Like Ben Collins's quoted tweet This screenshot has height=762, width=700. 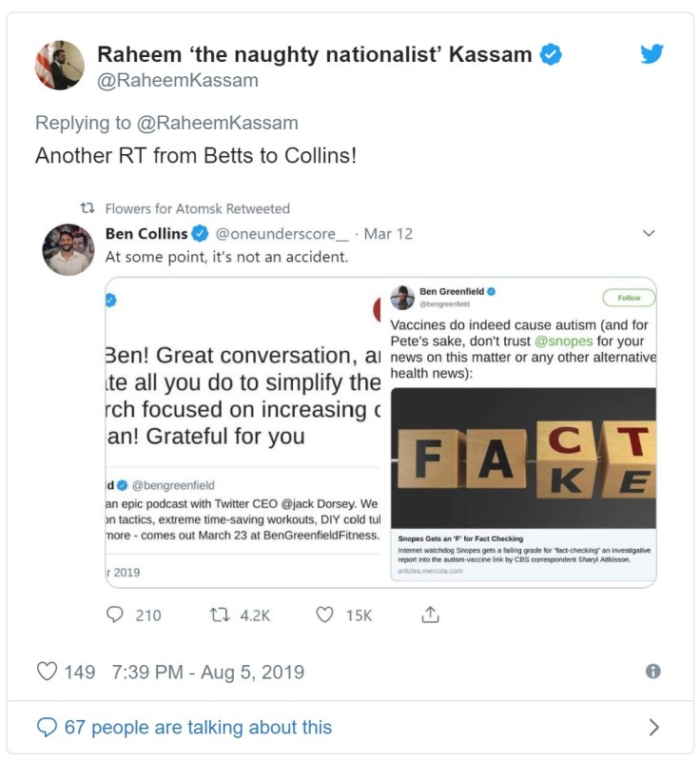[x=324, y=615]
